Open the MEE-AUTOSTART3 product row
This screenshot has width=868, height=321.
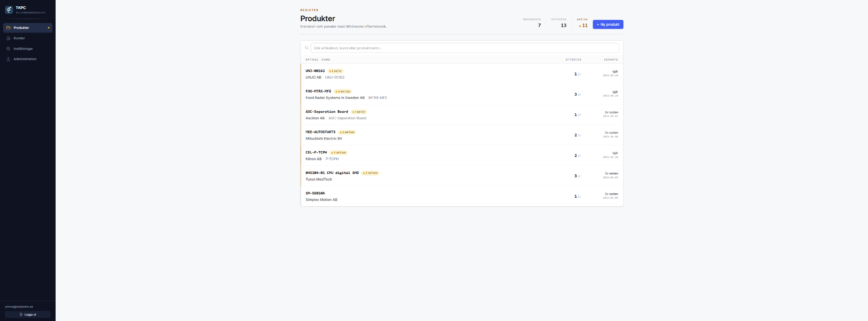(462, 135)
